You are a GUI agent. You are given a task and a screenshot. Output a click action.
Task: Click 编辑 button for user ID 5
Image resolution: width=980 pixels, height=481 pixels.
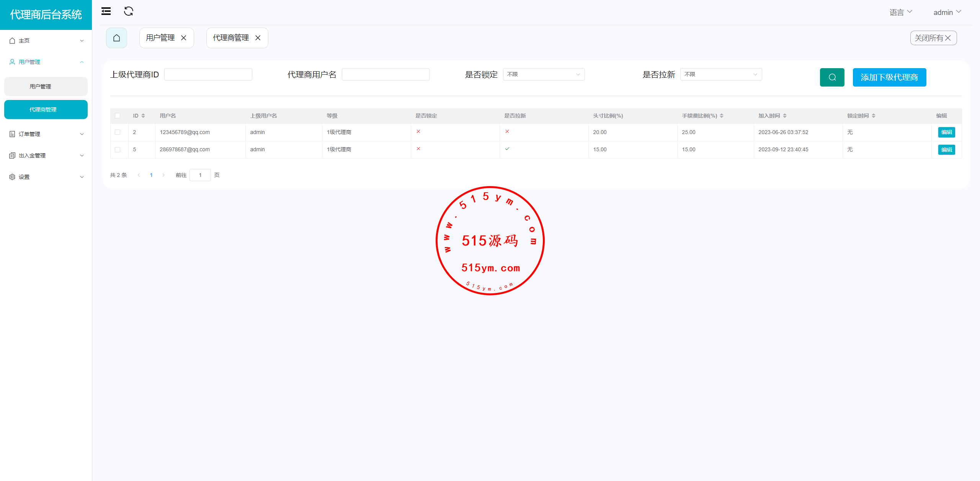point(946,150)
